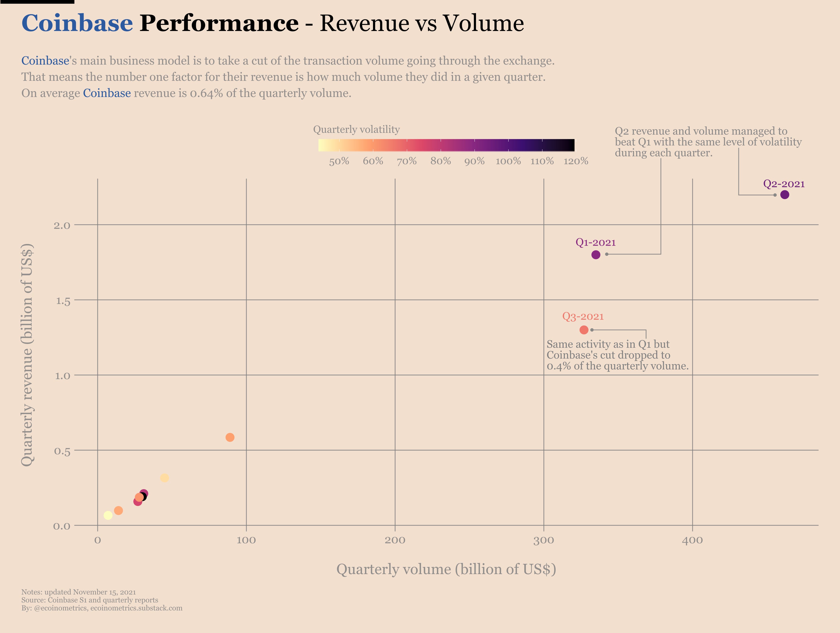Click the x-axis tick label 400

pyautogui.click(x=692, y=540)
